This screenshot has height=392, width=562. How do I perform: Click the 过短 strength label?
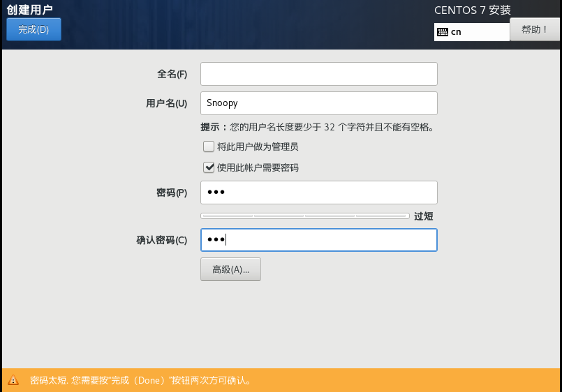423,216
